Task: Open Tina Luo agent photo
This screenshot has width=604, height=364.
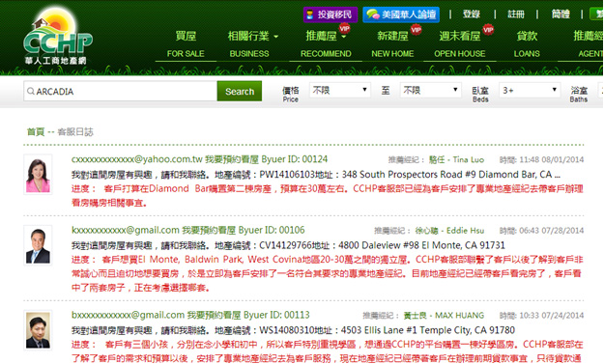Action: pyautogui.click(x=38, y=175)
